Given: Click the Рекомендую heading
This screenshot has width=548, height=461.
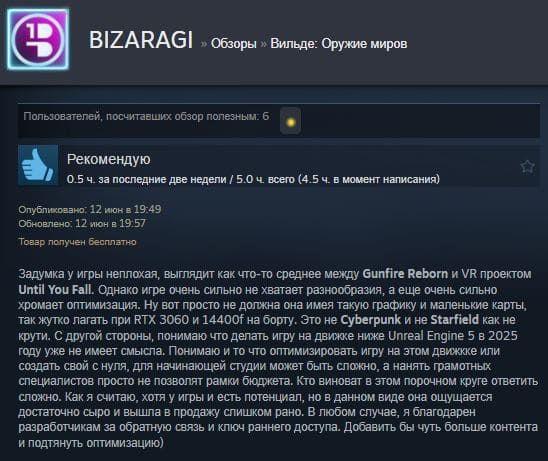Looking at the screenshot, I should 109,159.
